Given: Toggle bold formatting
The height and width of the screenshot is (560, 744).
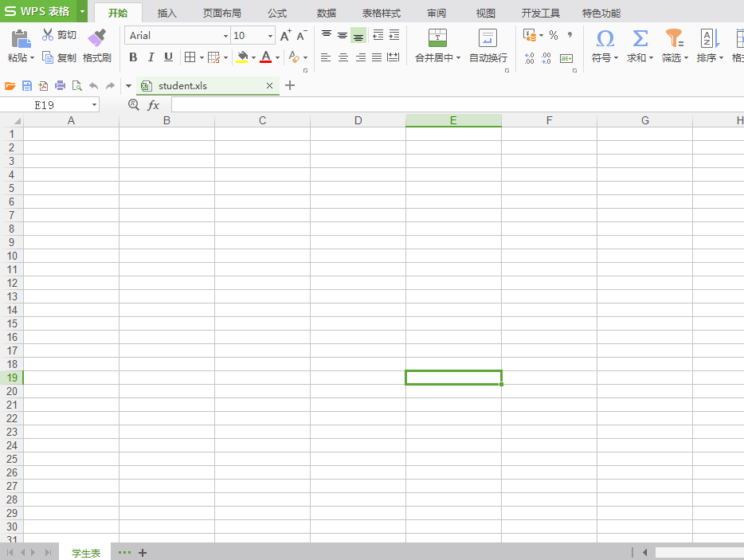Looking at the screenshot, I should [x=133, y=57].
